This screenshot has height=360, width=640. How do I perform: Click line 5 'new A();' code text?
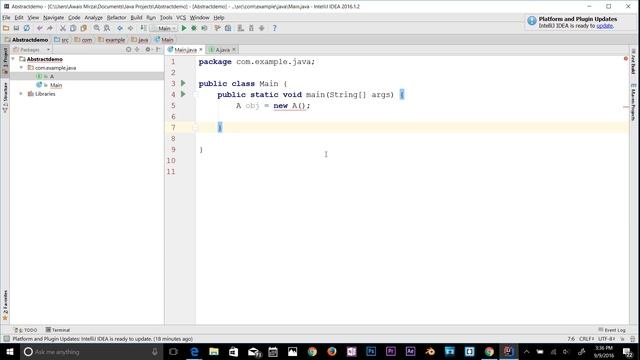coord(291,106)
